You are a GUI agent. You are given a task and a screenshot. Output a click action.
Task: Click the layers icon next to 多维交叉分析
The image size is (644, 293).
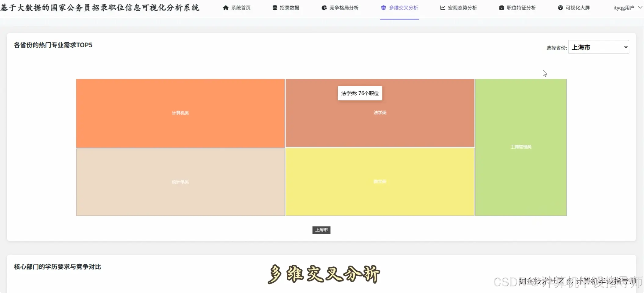383,8
